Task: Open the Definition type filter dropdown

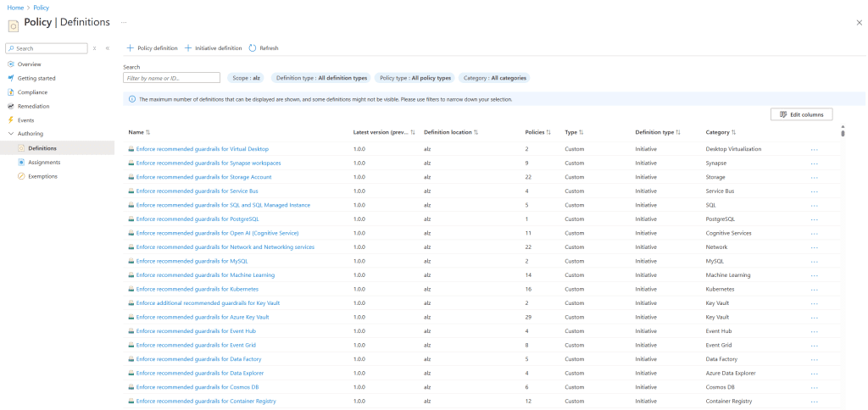Action: (321, 78)
